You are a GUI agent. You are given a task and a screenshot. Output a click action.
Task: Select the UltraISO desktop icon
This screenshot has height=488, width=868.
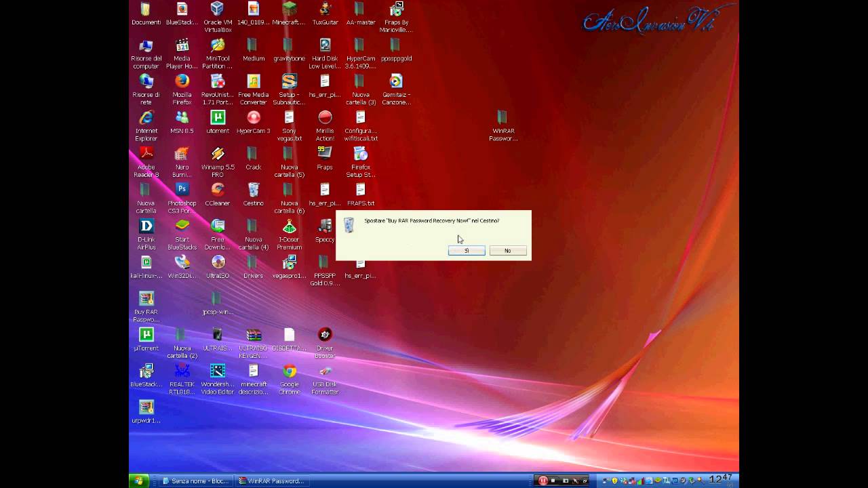point(218,267)
